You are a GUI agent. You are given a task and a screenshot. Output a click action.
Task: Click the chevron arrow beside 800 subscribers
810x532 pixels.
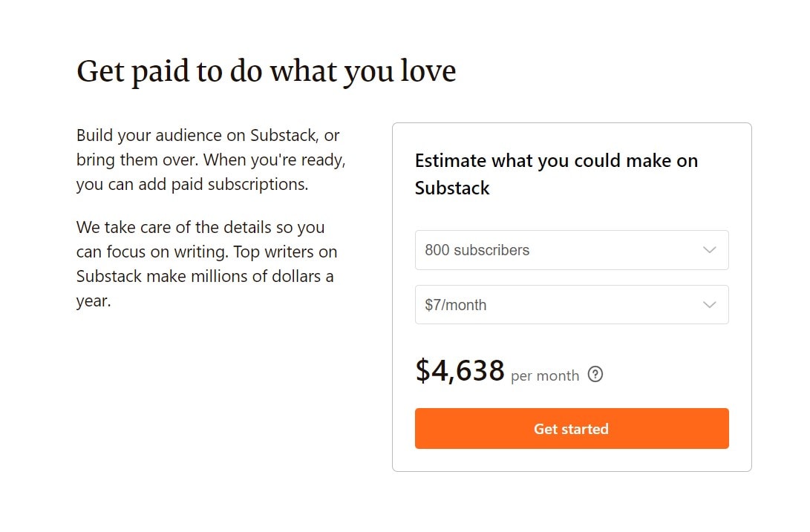(x=709, y=250)
